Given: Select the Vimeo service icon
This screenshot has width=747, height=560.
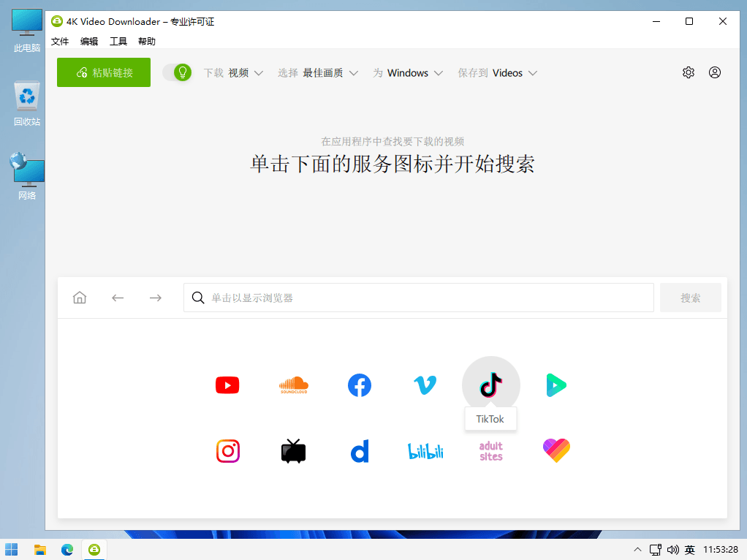Looking at the screenshot, I should [425, 385].
